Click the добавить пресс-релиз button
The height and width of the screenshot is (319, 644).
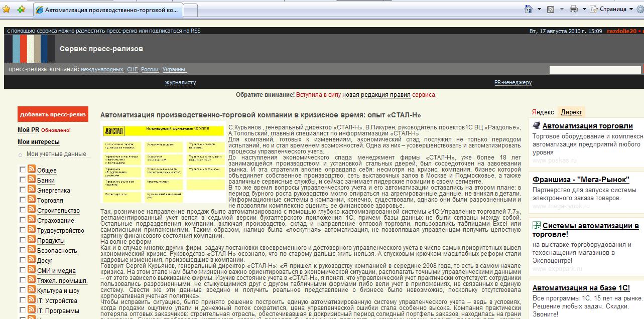(53, 114)
